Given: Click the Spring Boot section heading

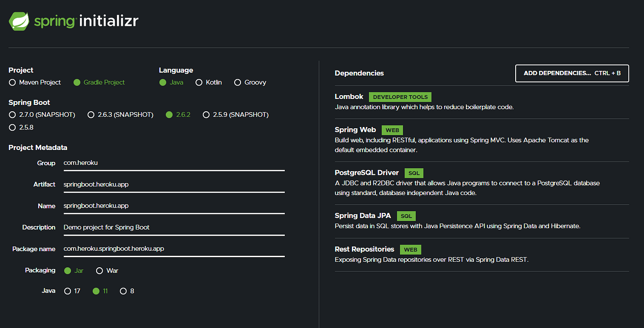Looking at the screenshot, I should 29,103.
